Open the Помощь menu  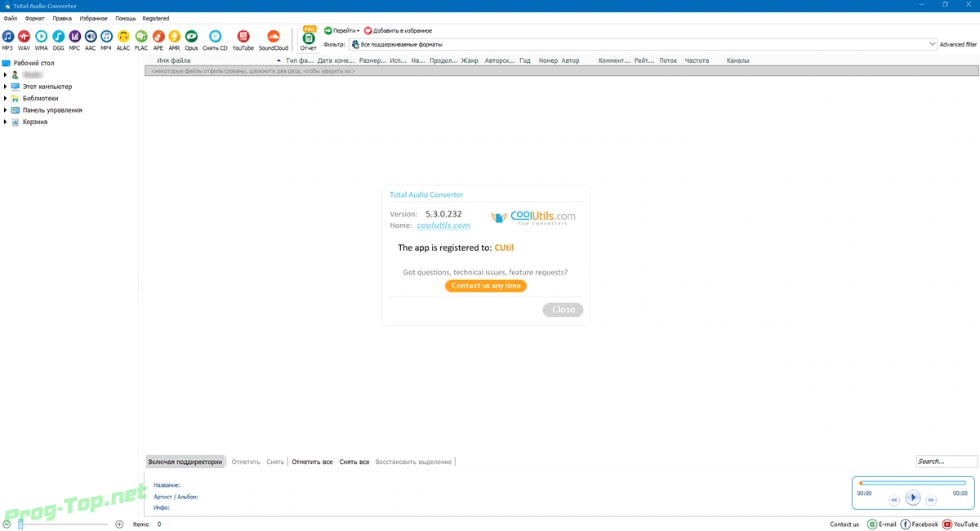click(126, 18)
